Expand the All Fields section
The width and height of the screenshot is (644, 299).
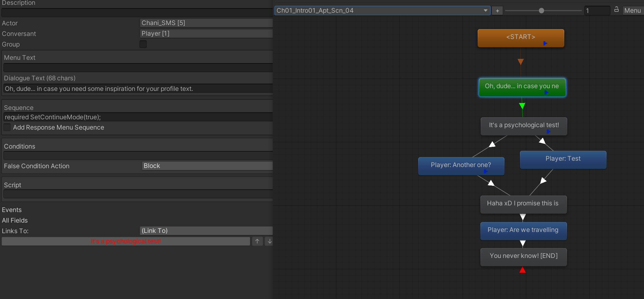click(x=15, y=220)
